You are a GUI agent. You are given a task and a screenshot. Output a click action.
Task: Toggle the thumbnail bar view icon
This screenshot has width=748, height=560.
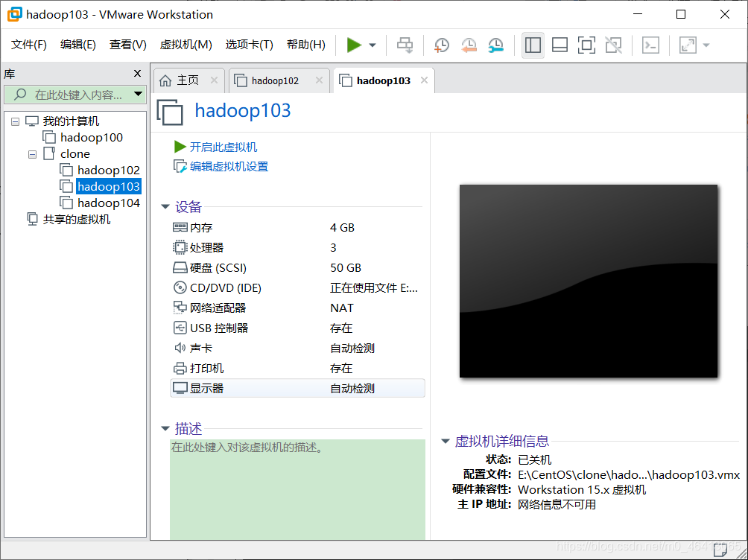[x=560, y=45]
